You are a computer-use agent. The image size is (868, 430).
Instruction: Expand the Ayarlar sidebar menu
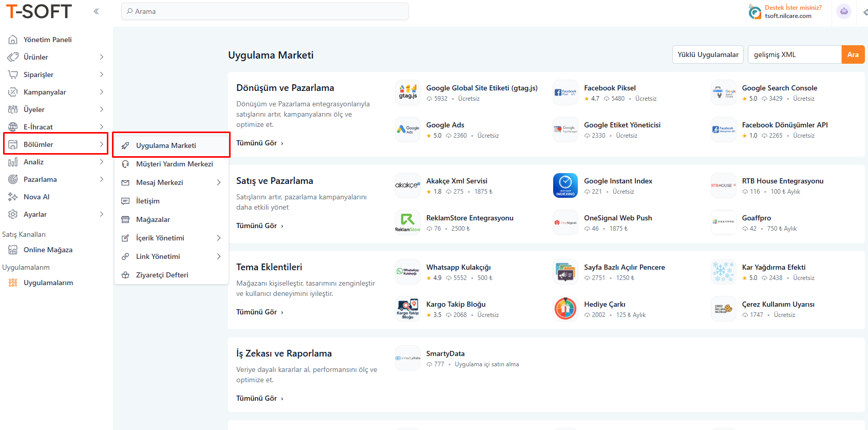(x=101, y=214)
